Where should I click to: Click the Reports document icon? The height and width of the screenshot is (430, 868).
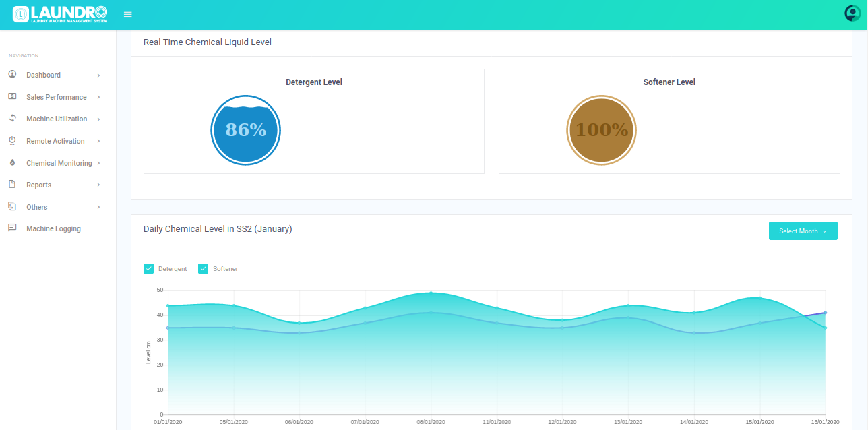click(12, 185)
